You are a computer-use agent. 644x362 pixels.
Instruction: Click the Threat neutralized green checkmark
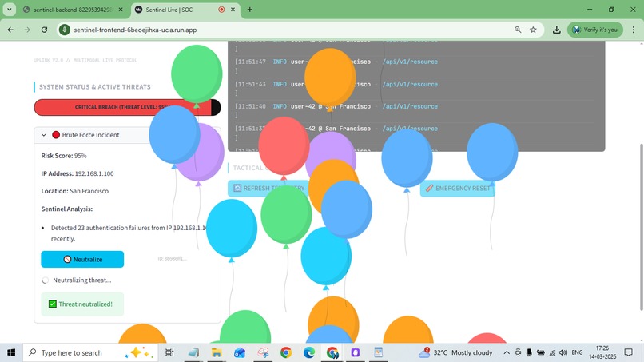click(53, 304)
